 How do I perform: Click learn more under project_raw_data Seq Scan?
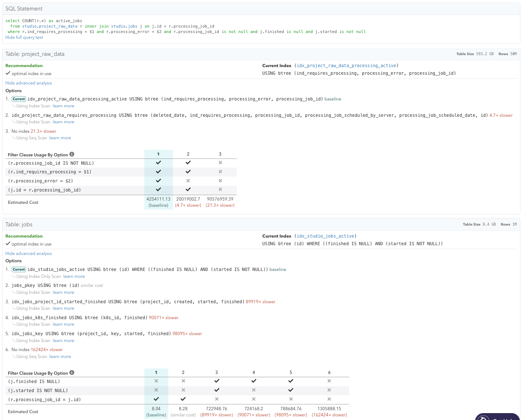(x=60, y=138)
